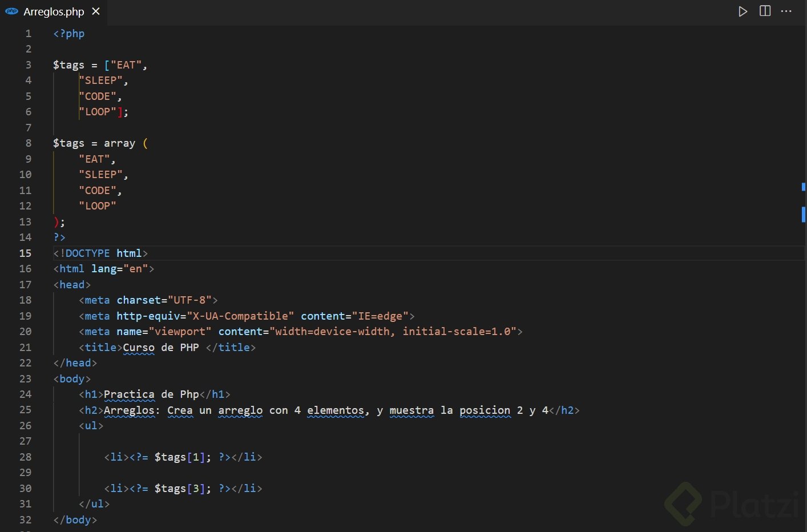
Task: Click the closing ?> tag on line 14
Action: tap(59, 237)
